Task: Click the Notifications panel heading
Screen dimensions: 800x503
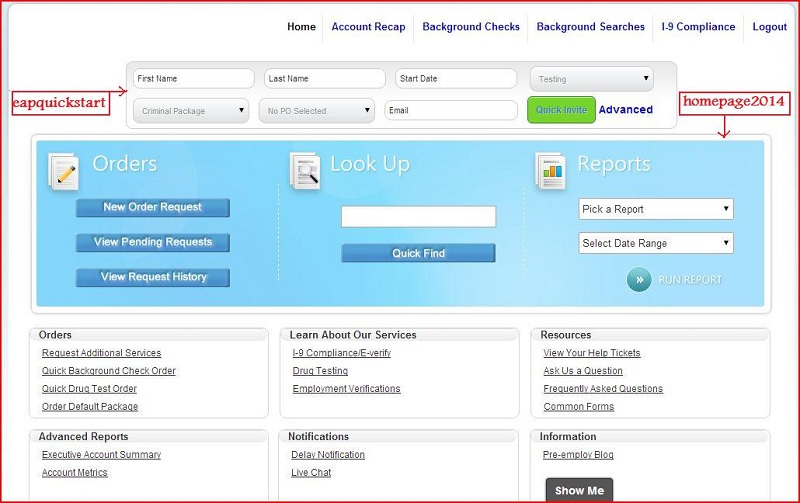Action: point(318,436)
